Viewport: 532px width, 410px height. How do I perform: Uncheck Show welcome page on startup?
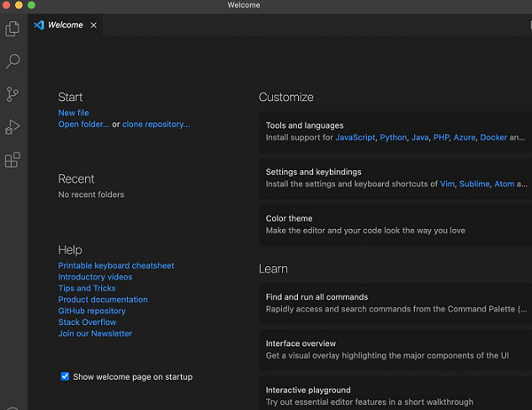coord(65,376)
